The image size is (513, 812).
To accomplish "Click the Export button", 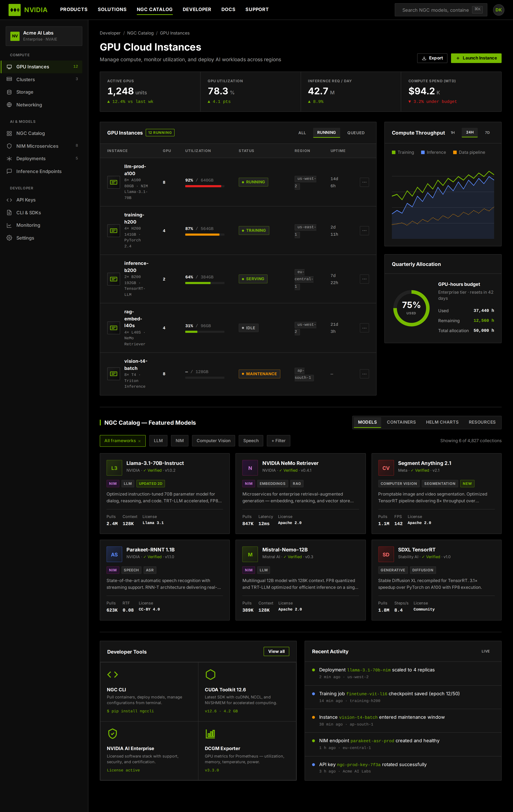I will [432, 58].
